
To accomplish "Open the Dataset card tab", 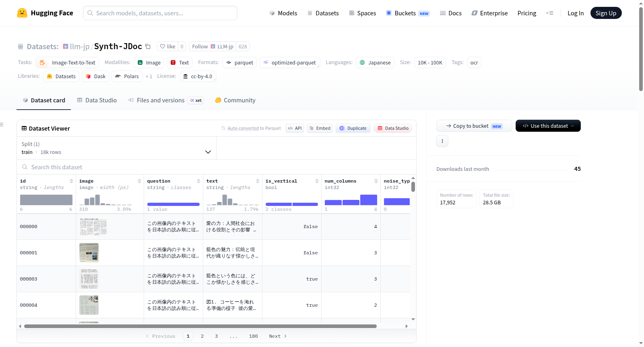I will 44,100.
